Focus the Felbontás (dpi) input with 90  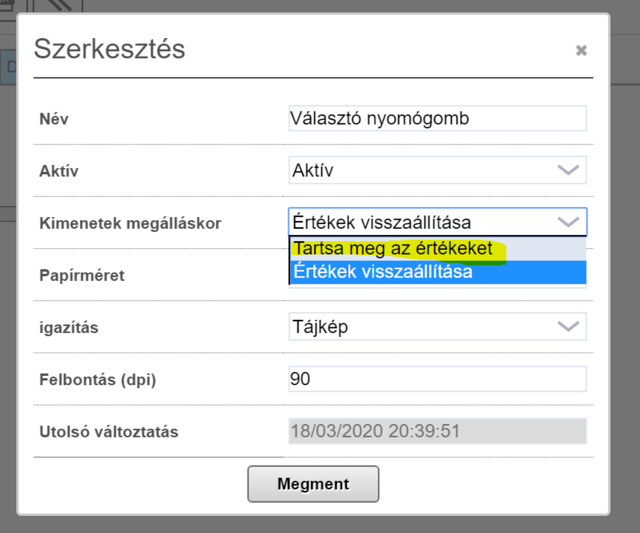pos(437,379)
